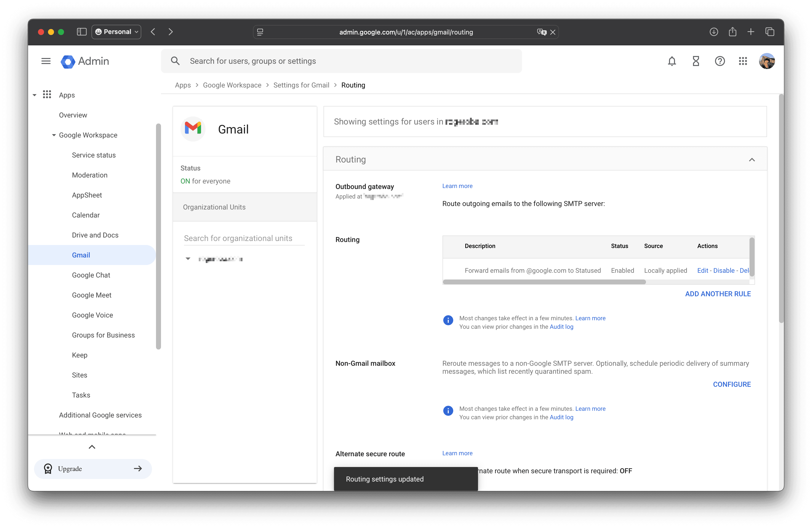This screenshot has height=528, width=812.
Task: Expand the organizational unit tree arrow
Action: click(188, 259)
